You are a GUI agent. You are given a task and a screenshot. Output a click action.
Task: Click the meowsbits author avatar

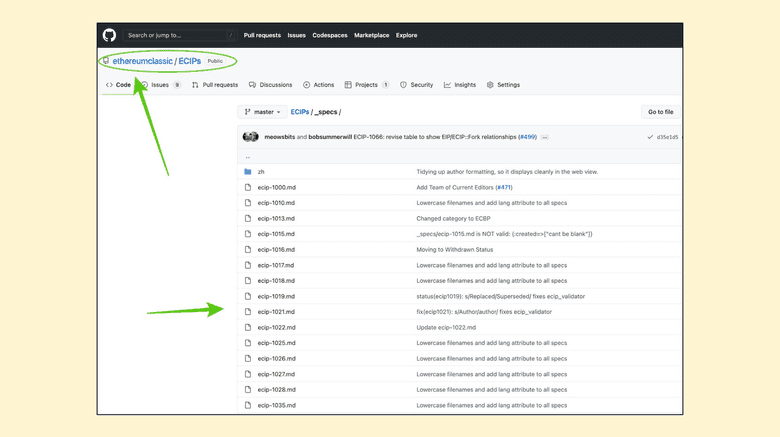point(251,137)
